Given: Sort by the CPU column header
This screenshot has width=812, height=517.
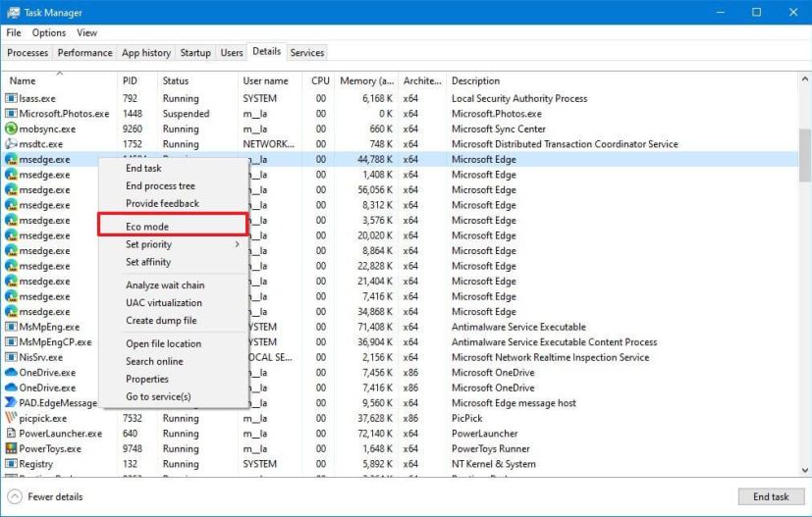Looking at the screenshot, I should pos(319,80).
